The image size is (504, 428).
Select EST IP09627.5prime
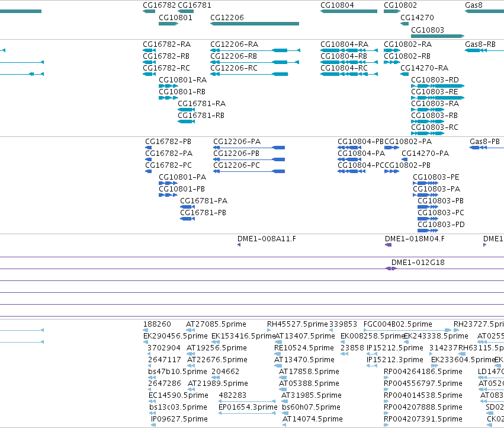pyautogui.click(x=179, y=419)
